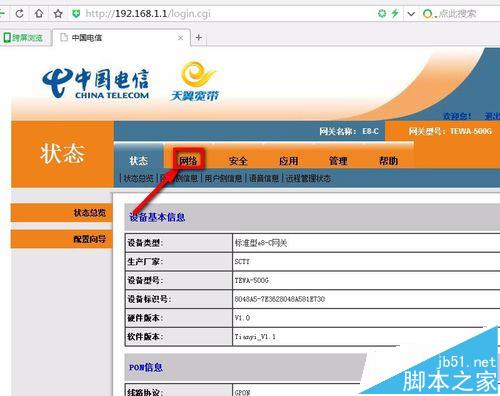Image resolution: width=500 pixels, height=396 pixels.
Task: Click the China Telecom logo
Action: pos(96,83)
